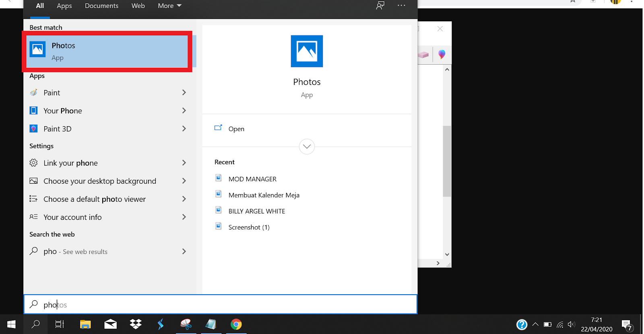Expand the Your Phone result chevron
The image size is (644, 334).
pos(184,111)
